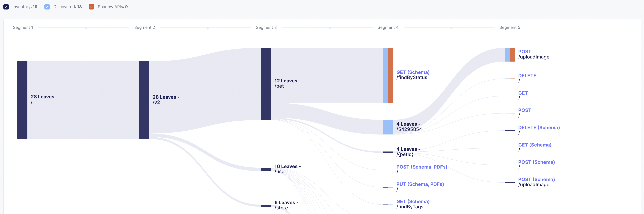Select the Segment 5 column header
644x214 pixels.
point(510,27)
